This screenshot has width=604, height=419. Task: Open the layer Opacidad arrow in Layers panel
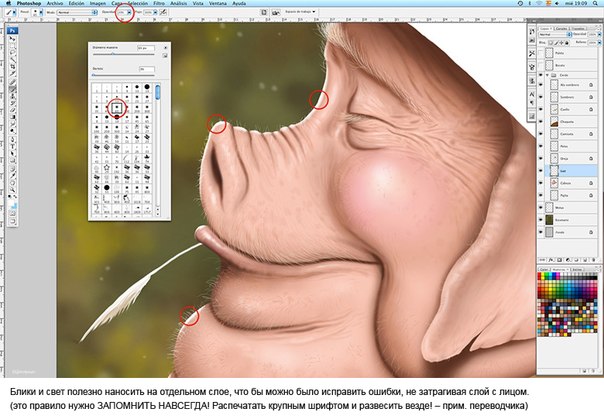[599, 35]
